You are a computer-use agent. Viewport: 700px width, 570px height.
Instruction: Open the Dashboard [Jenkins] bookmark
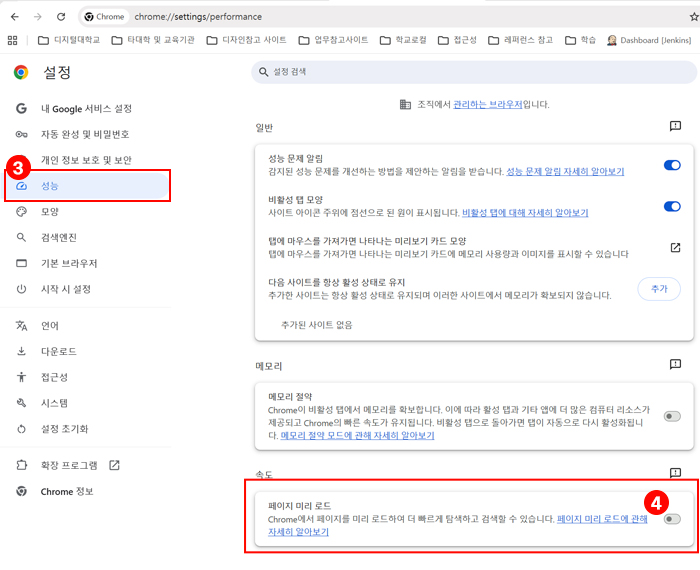coord(649,40)
